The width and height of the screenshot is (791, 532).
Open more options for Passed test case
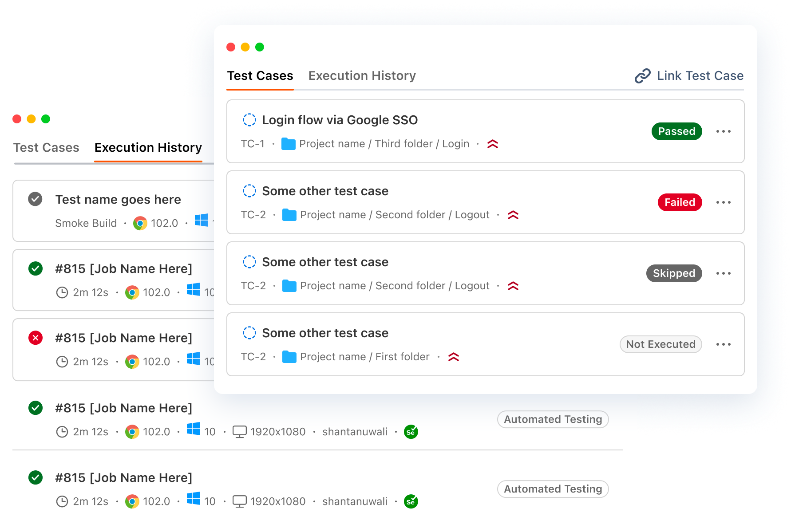coord(724,131)
